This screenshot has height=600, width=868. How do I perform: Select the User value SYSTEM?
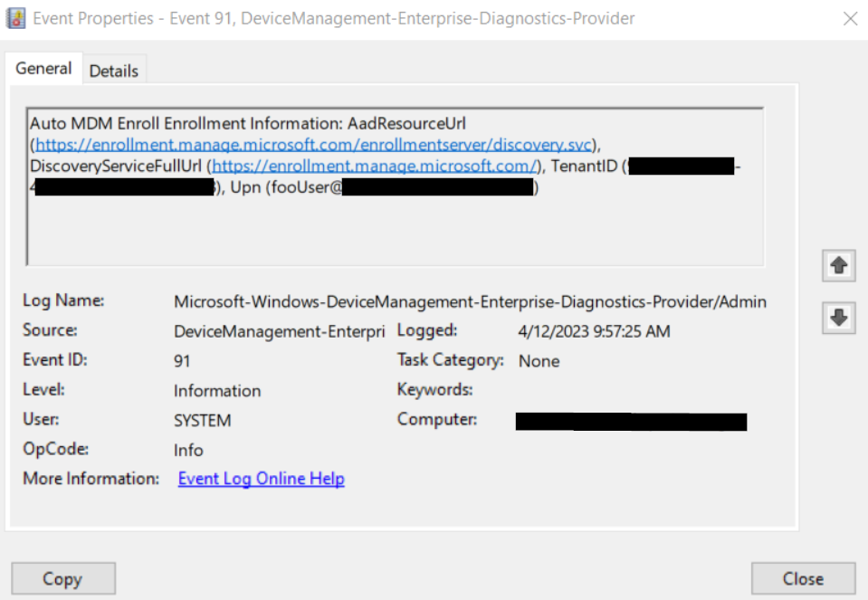pyautogui.click(x=202, y=421)
